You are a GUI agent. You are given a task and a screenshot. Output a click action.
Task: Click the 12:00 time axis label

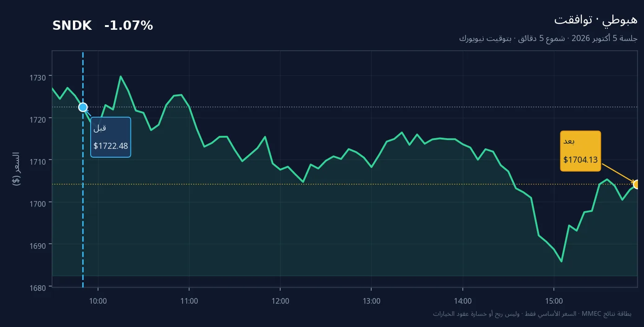pyautogui.click(x=280, y=301)
